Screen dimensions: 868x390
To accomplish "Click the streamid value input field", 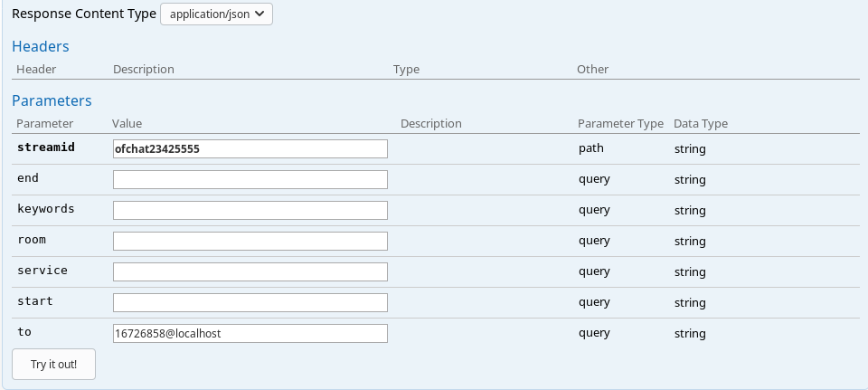I will tap(250, 148).
